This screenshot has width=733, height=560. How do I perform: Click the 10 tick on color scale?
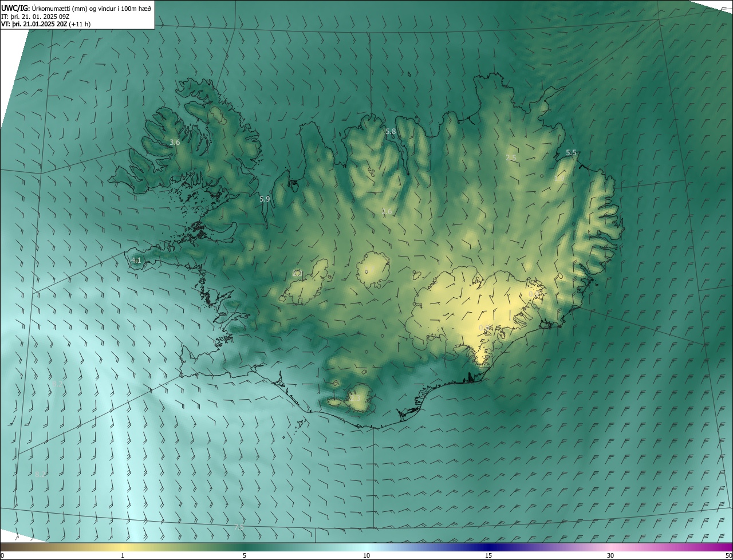coord(366,555)
